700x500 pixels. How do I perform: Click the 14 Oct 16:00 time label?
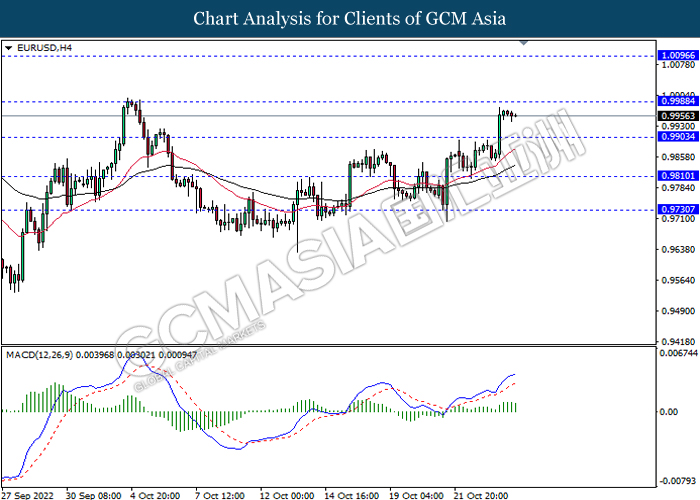pyautogui.click(x=351, y=495)
